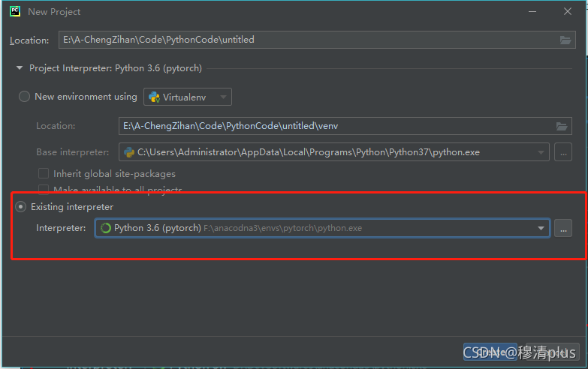Click the Create button
This screenshot has height=369, width=588.
(x=490, y=352)
